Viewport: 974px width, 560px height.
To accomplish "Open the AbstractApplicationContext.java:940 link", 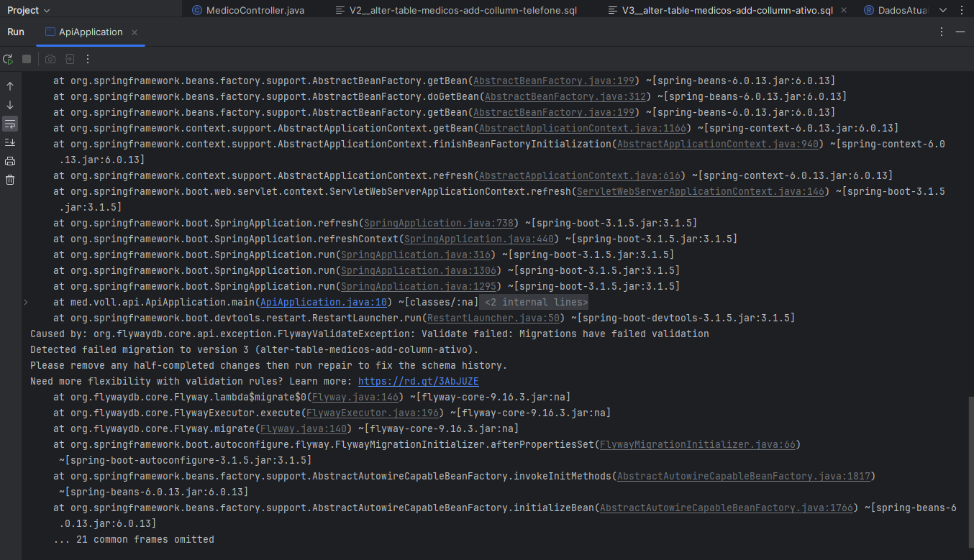I will 718,144.
